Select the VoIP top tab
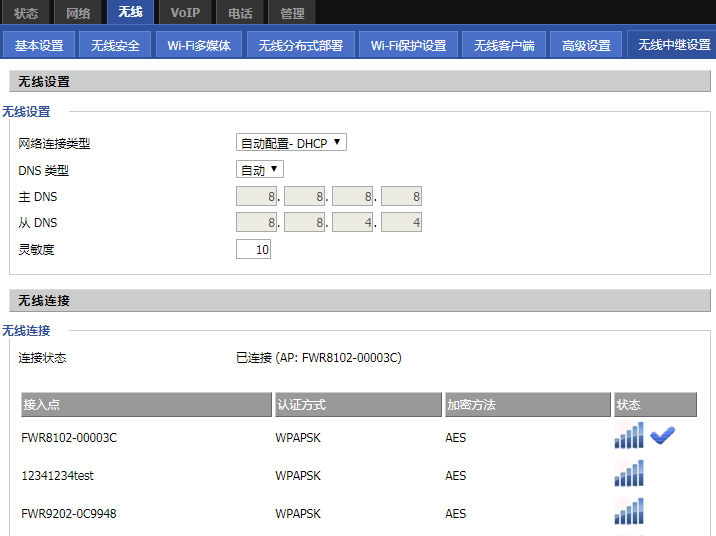 pyautogui.click(x=185, y=12)
